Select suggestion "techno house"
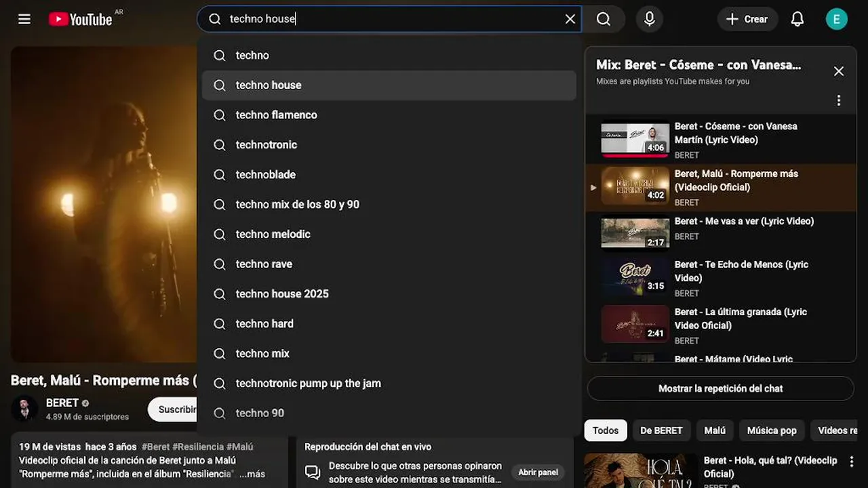868x488 pixels. [389, 85]
